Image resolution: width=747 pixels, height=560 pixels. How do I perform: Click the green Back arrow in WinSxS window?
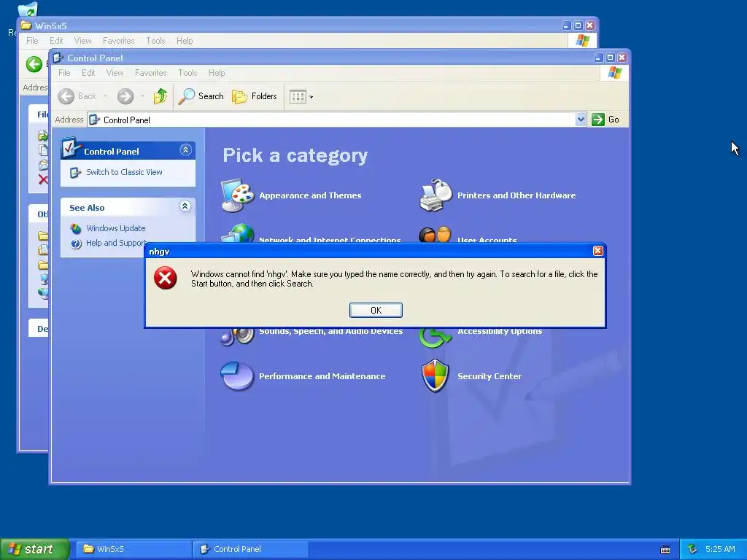[x=34, y=64]
